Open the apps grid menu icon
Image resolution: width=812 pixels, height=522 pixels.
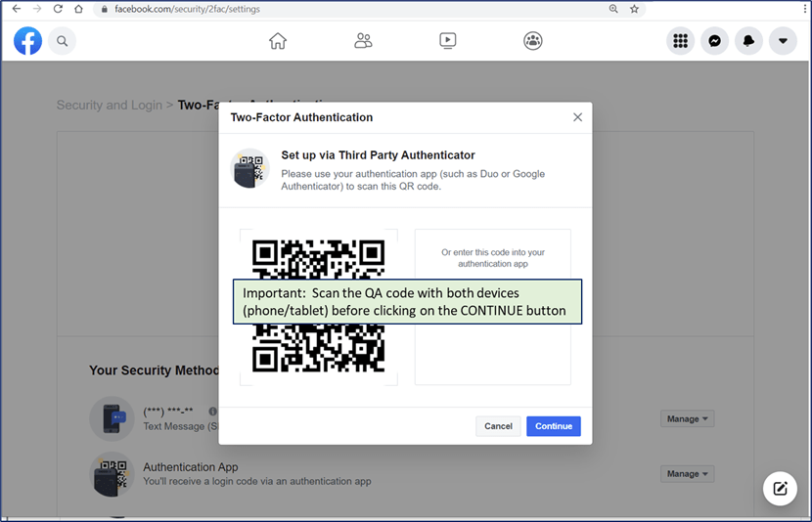coord(681,41)
